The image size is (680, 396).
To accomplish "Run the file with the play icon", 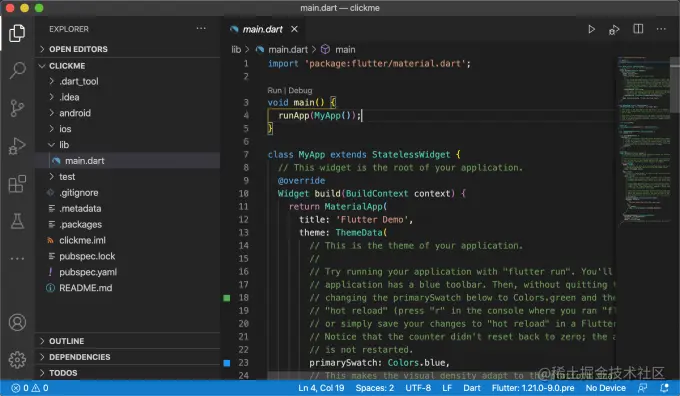I will (591, 29).
